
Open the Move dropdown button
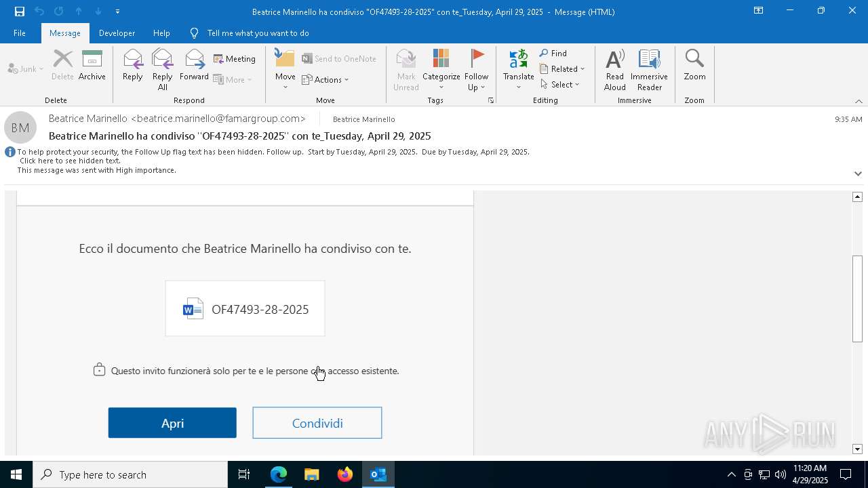pos(285,69)
